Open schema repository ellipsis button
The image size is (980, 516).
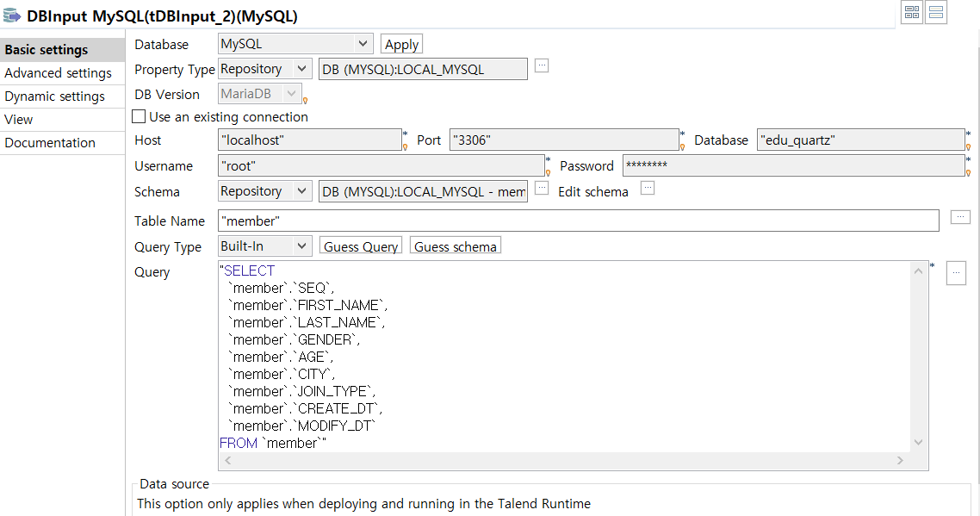coord(542,188)
